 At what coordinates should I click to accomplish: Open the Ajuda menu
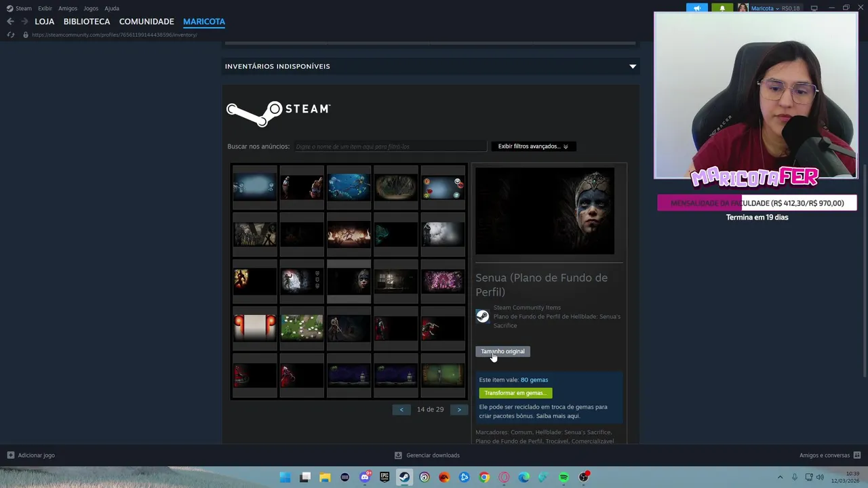pyautogui.click(x=112, y=8)
